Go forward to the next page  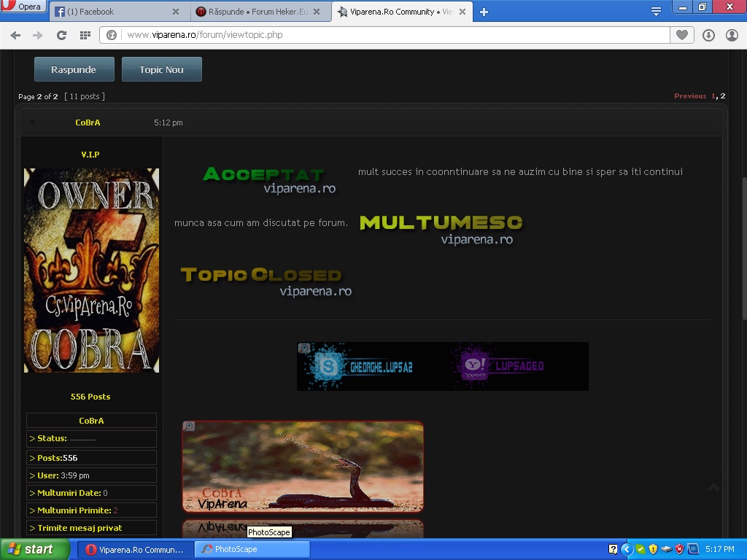click(38, 35)
